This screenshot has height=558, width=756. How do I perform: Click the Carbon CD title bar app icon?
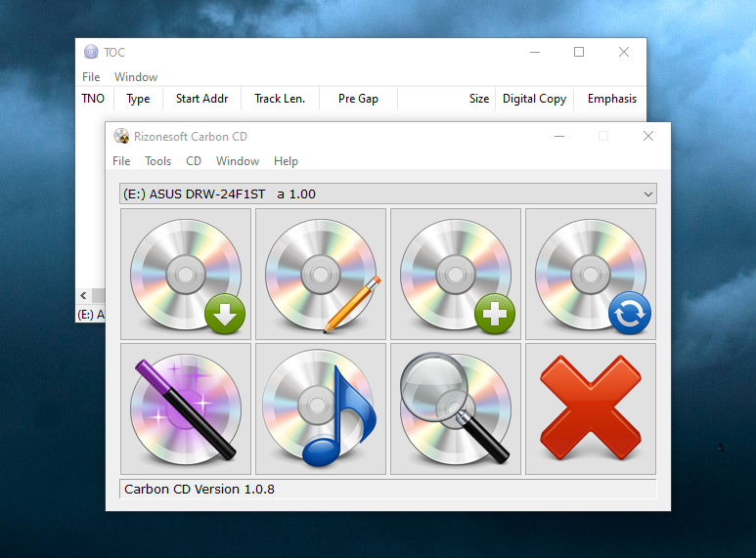[x=121, y=137]
